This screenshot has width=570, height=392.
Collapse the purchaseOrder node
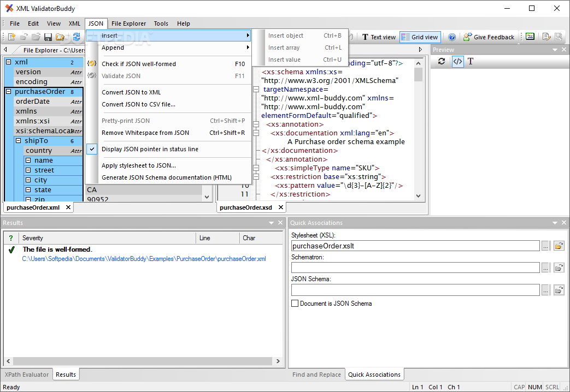point(9,92)
